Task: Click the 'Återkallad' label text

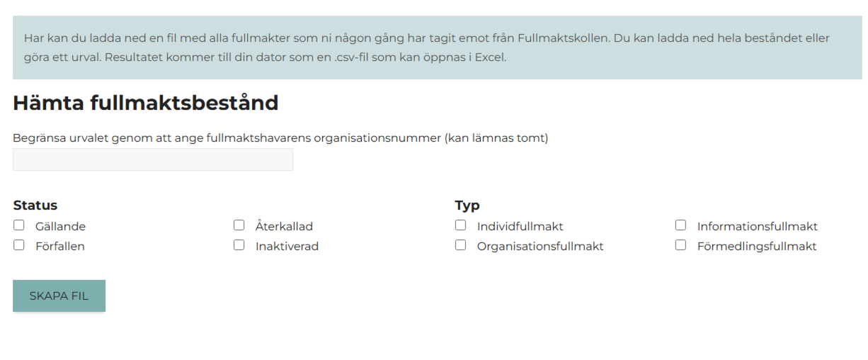Action: click(284, 227)
